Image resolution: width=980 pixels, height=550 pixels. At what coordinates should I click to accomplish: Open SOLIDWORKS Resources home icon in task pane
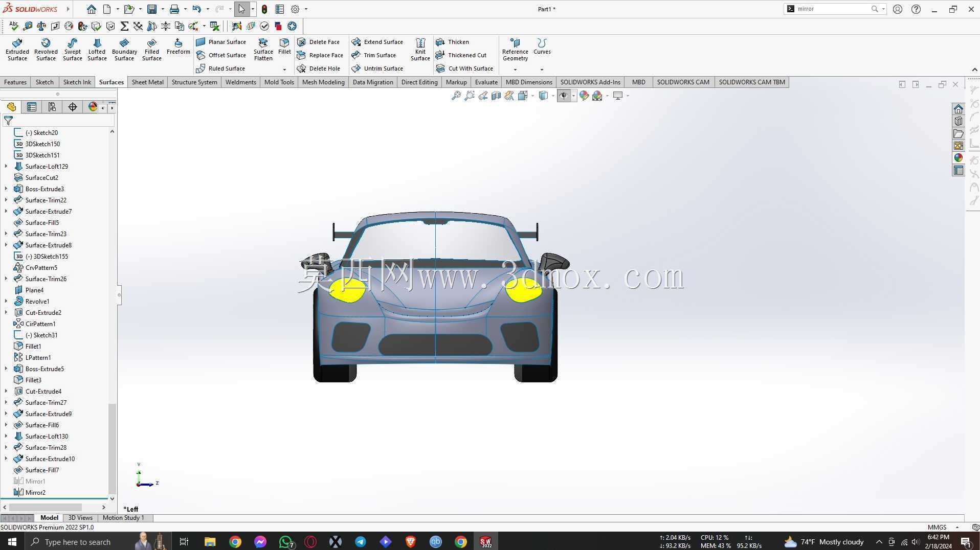pos(958,109)
